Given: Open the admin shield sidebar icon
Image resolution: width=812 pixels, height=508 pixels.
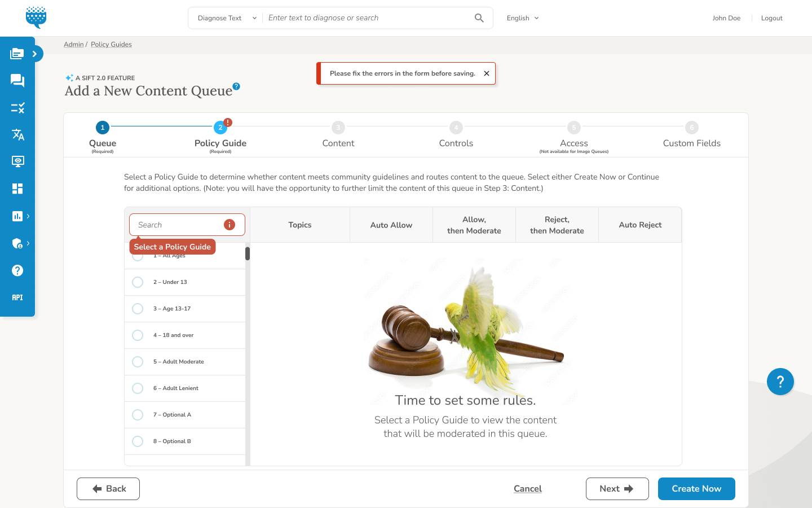Looking at the screenshot, I should (x=17, y=243).
